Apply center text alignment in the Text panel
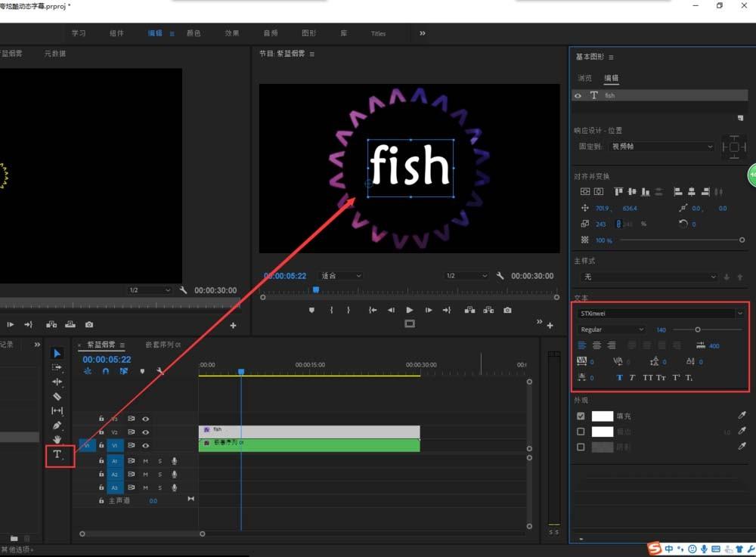 tap(596, 345)
